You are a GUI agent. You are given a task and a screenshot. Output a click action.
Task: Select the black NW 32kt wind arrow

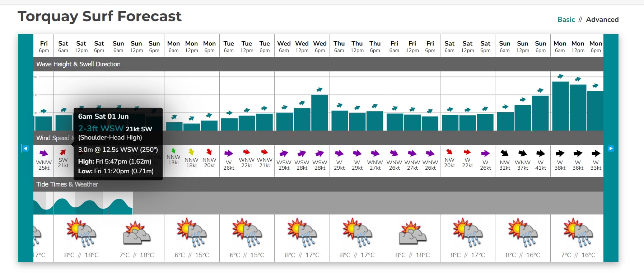[505, 153]
